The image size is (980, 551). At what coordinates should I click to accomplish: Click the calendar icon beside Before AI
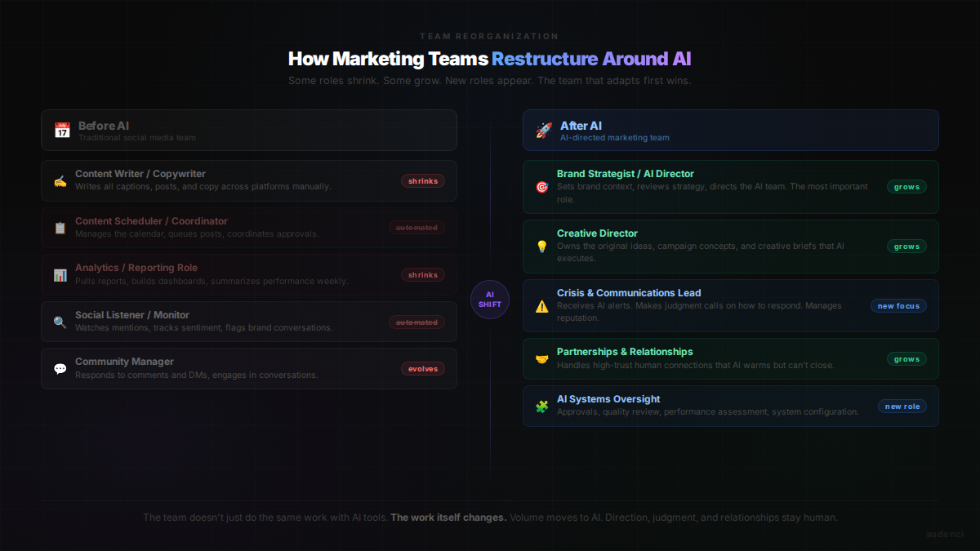tap(62, 131)
